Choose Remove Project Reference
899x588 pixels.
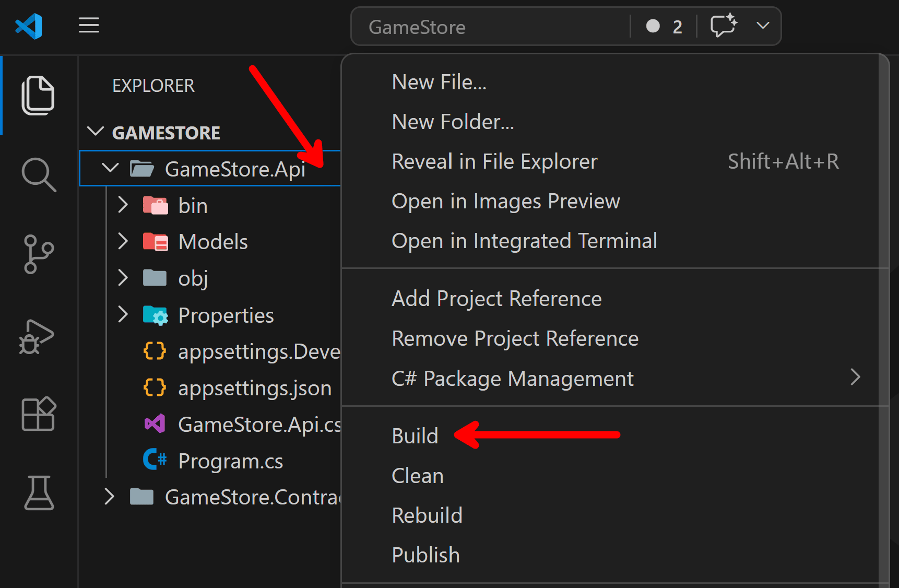pos(515,338)
